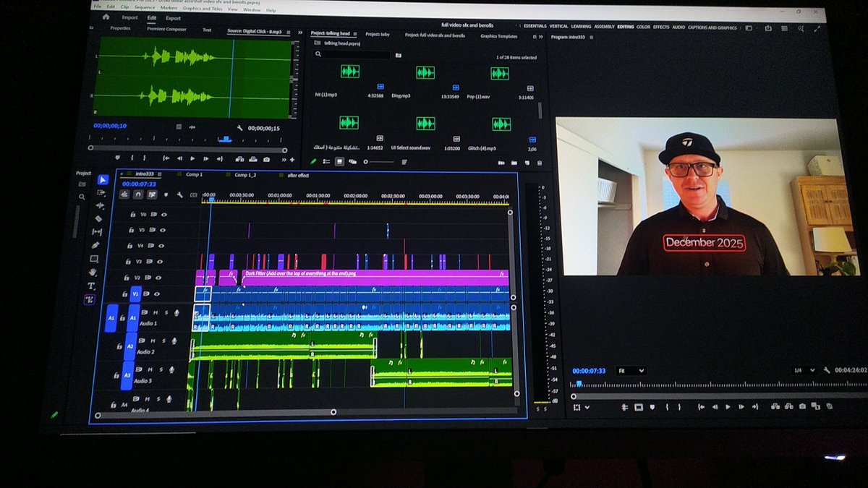Select the Ripple Edit tool
The width and height of the screenshot is (868, 488).
click(99, 205)
